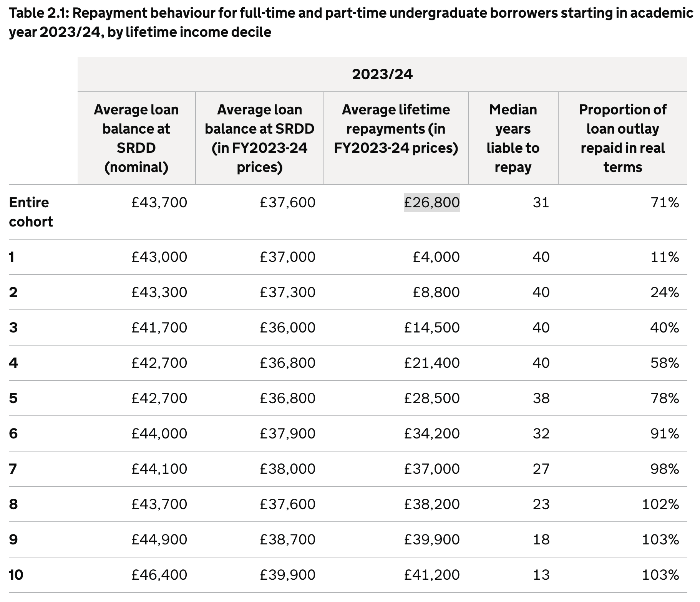Click the 'Proportion of loan outlay repaid' header
This screenshot has height=602, width=700.
pyautogui.click(x=622, y=138)
